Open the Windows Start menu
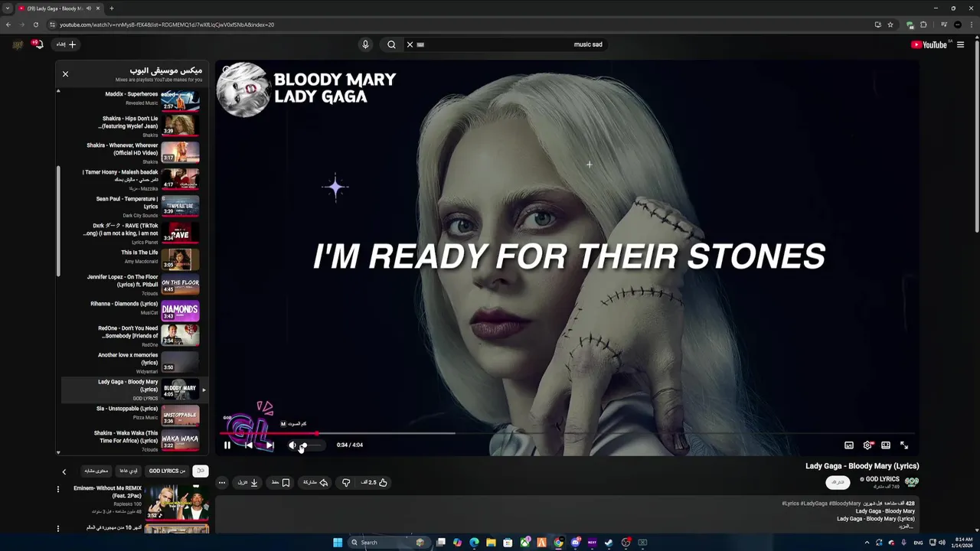The width and height of the screenshot is (980, 551). tap(338, 543)
